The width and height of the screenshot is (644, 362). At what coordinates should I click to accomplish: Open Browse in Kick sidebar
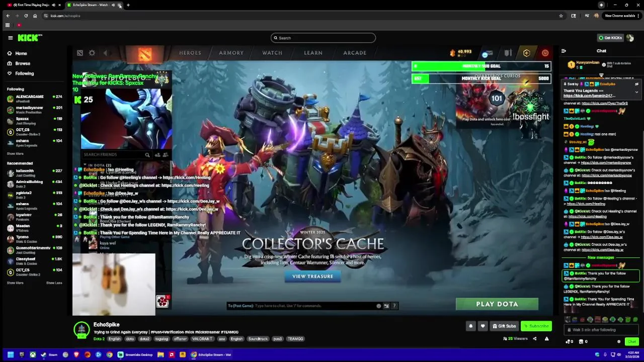tap(18, 63)
